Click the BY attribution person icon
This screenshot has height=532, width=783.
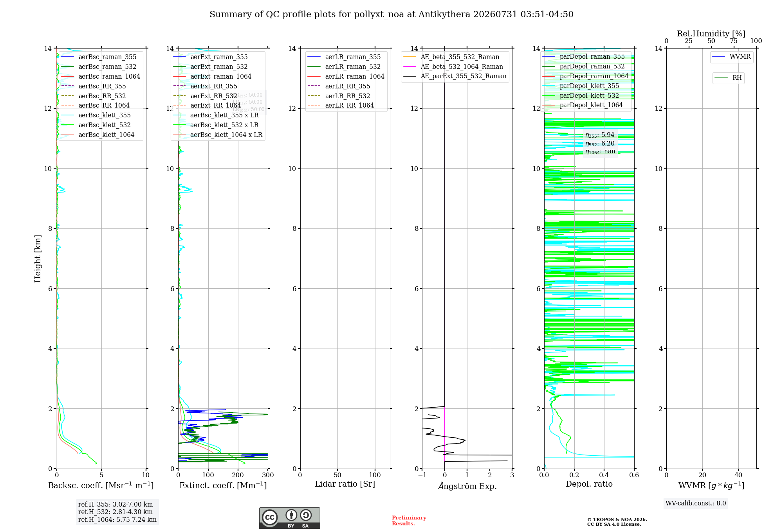point(291,515)
